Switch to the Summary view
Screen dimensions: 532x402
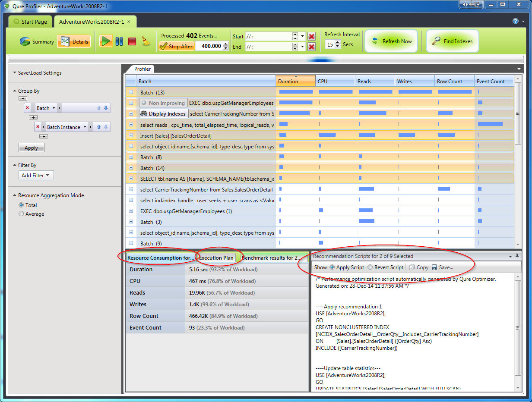[37, 42]
